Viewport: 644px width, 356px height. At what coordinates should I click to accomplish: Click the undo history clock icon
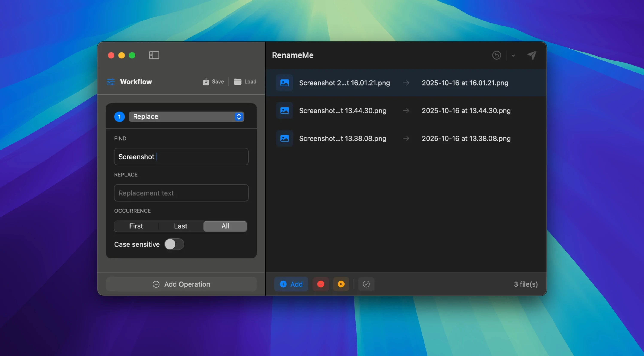pos(497,55)
